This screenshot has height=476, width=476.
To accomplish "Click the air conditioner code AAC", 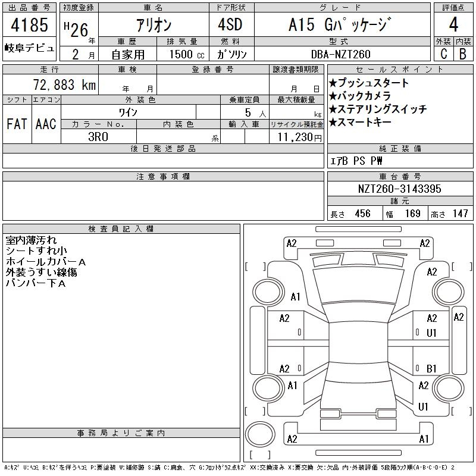I will coord(46,124).
